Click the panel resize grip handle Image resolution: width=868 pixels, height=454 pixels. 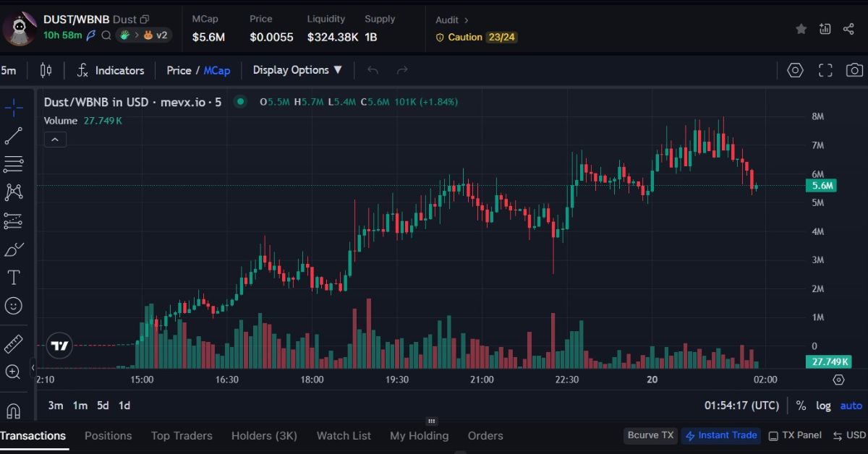coord(432,421)
